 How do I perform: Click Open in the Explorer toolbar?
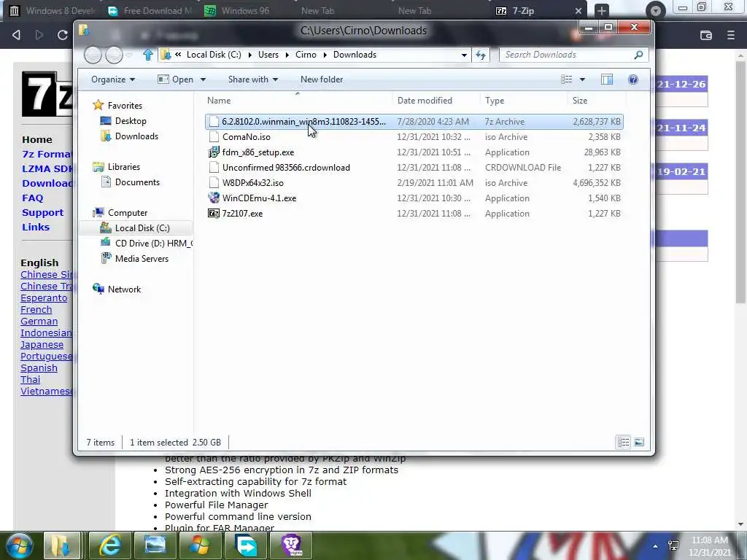pyautogui.click(x=175, y=79)
